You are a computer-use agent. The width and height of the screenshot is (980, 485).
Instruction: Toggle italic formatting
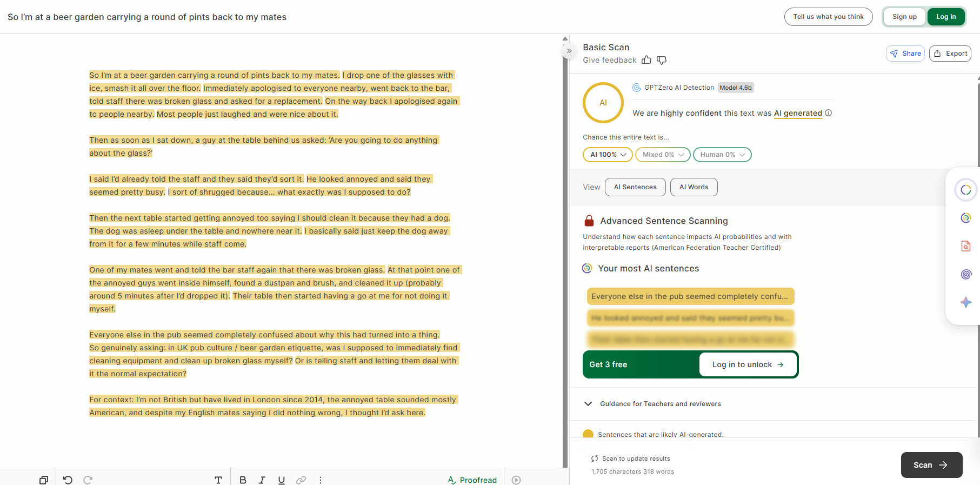262,480
